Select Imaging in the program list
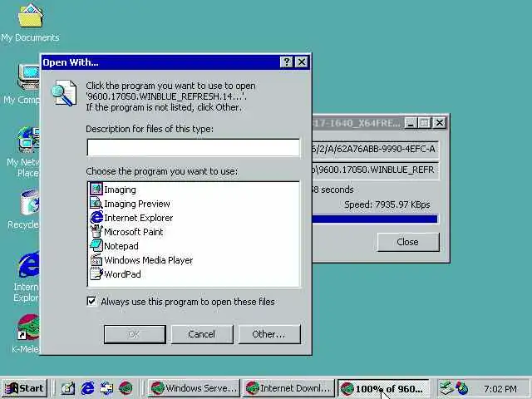The width and height of the screenshot is (532, 399). coord(113,190)
